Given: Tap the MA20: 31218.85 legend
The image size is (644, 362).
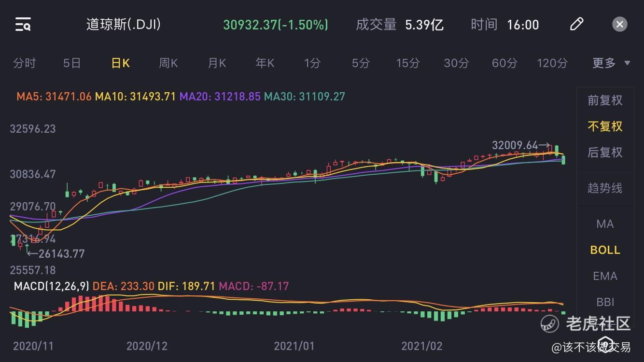Looking at the screenshot, I should 221,97.
